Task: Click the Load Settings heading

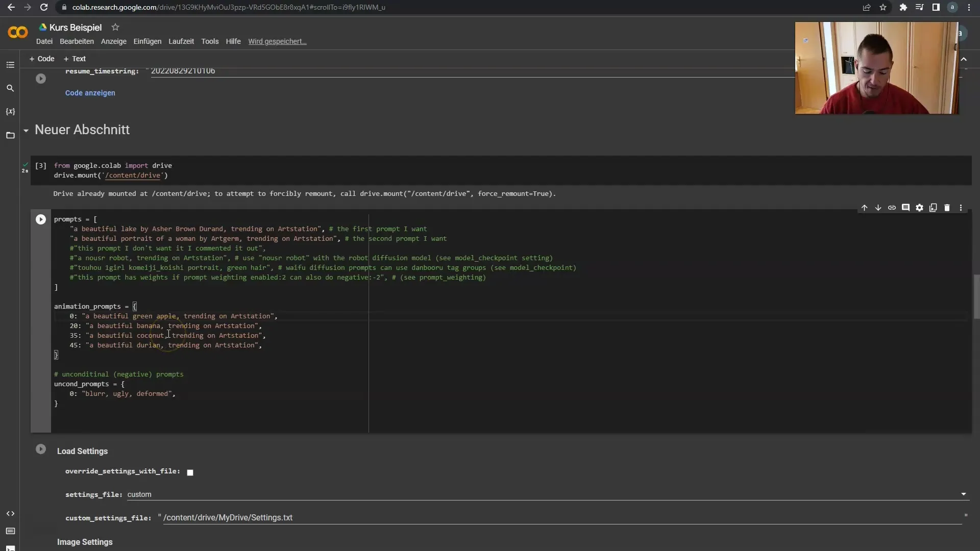Action: click(x=82, y=451)
